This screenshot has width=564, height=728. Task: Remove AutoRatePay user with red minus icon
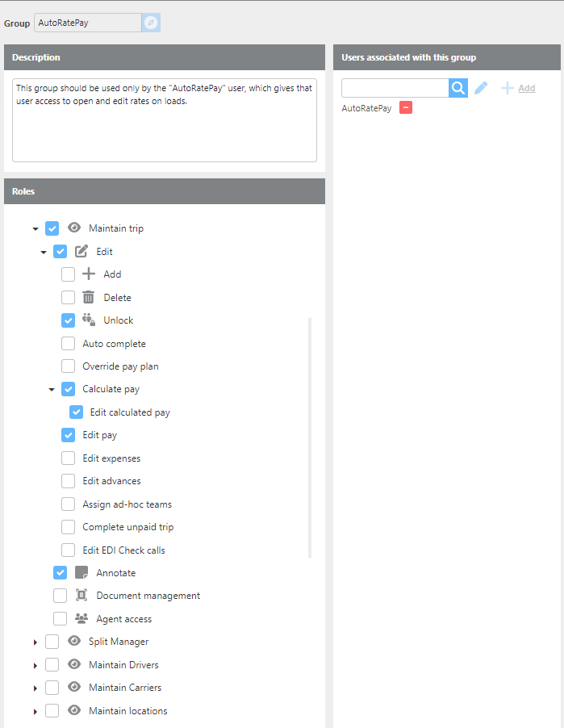(x=406, y=108)
